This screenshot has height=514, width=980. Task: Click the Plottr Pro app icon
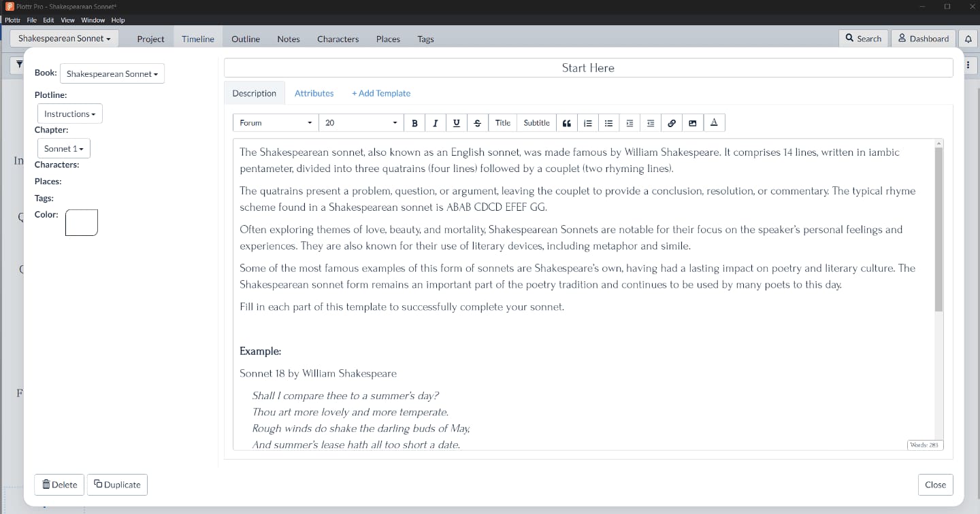pyautogui.click(x=9, y=6)
